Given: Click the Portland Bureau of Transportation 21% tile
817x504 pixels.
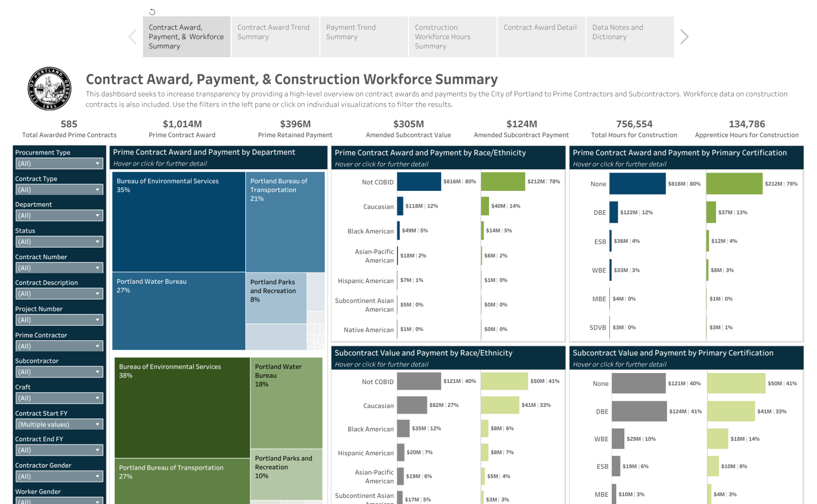Looking at the screenshot, I should click(x=285, y=222).
